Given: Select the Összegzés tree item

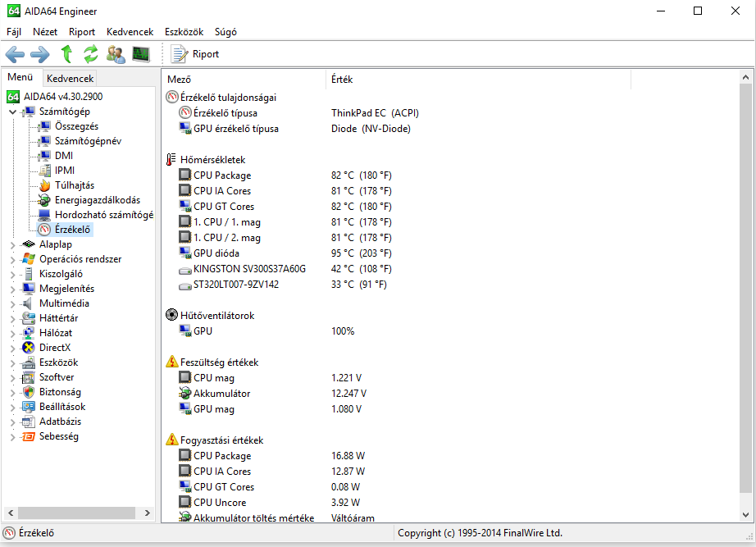Looking at the screenshot, I should click(76, 126).
